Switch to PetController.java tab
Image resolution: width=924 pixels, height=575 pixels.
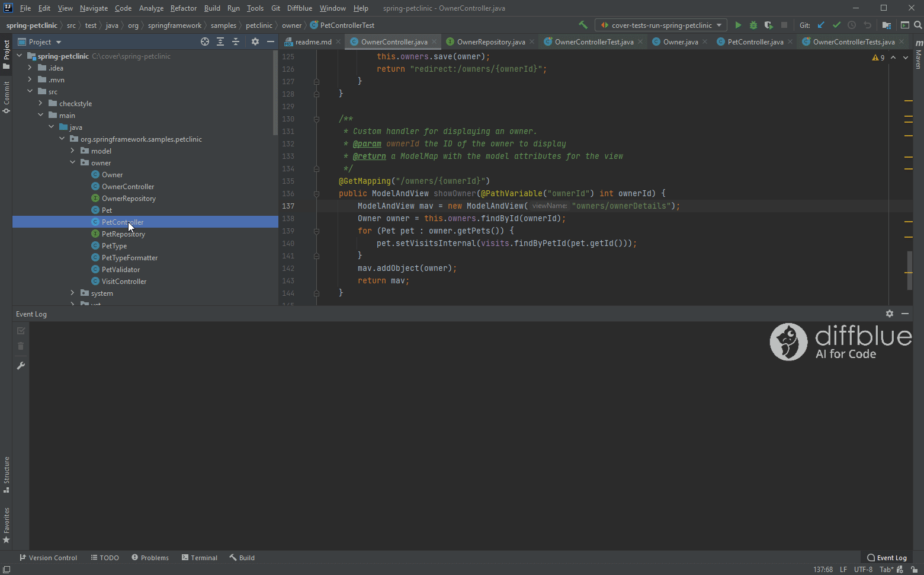click(x=755, y=41)
